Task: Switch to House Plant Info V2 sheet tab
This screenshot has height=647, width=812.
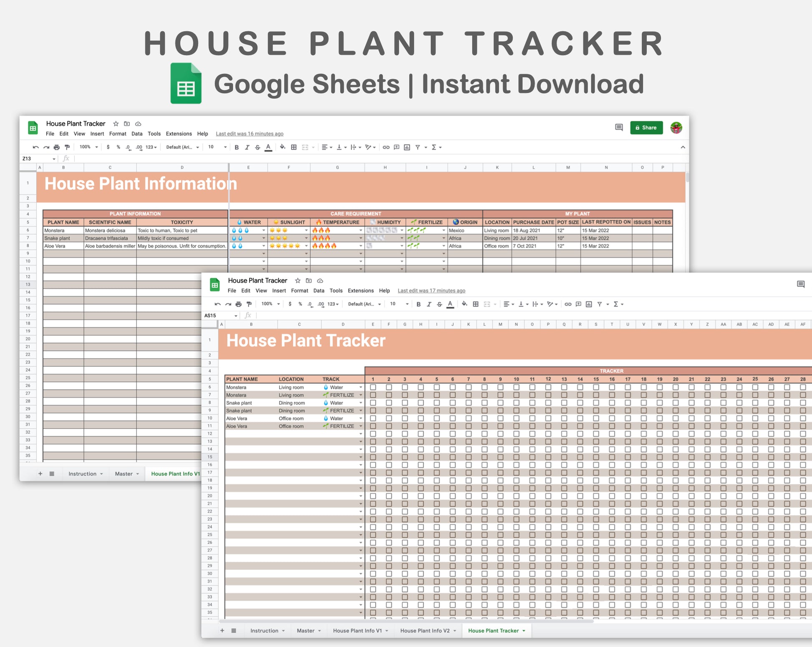Action: [425, 631]
